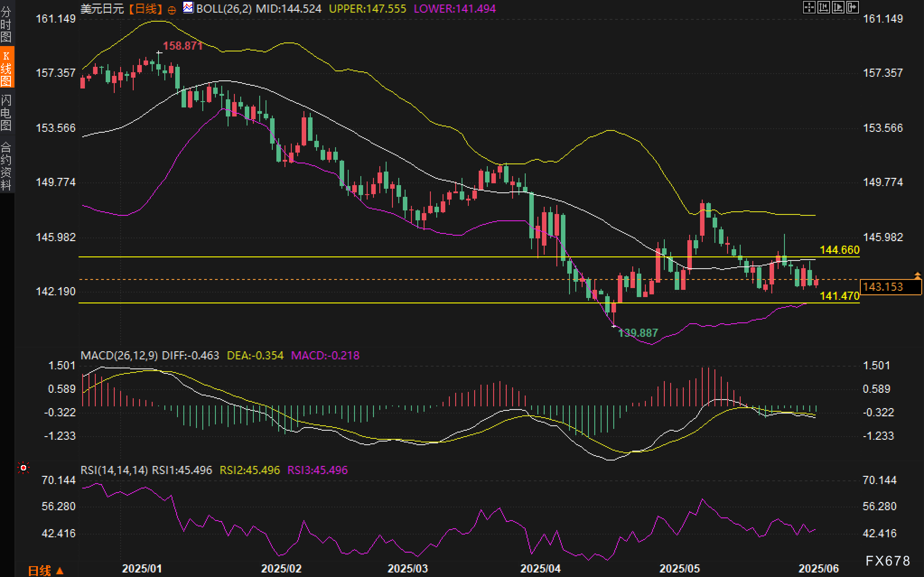The image size is (924, 577).
Task: Click the RSI(14,14,14) indicator label
Action: click(x=114, y=470)
